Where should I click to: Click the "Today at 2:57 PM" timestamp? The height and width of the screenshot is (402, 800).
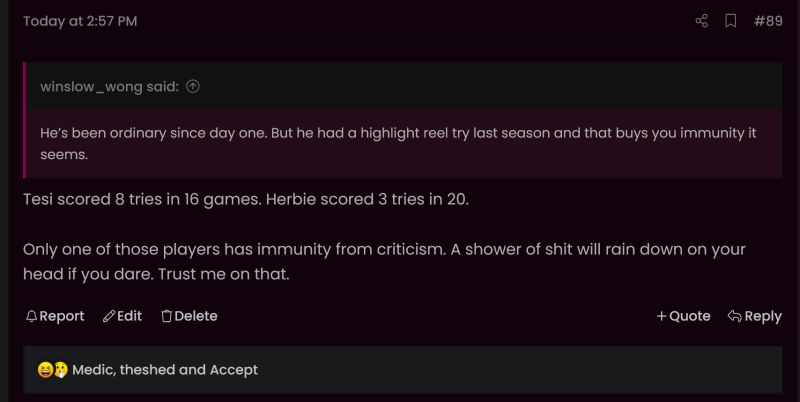click(x=80, y=21)
